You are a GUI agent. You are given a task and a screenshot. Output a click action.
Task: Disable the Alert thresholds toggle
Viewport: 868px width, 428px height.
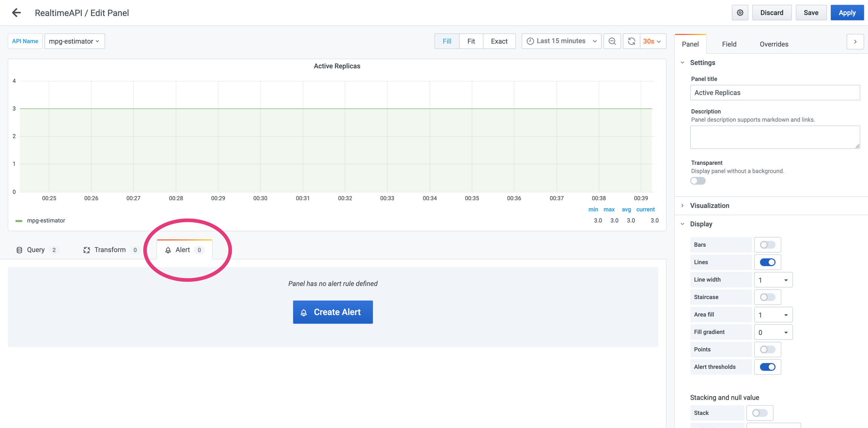767,367
